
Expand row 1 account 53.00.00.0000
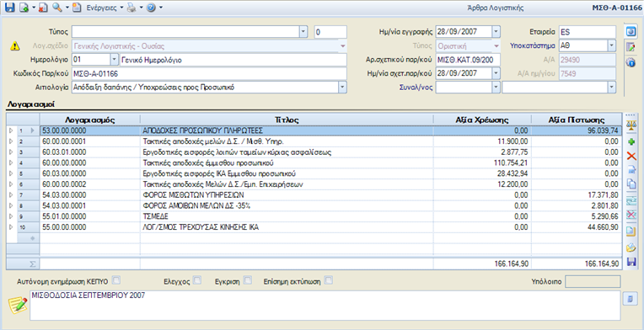tap(11, 130)
